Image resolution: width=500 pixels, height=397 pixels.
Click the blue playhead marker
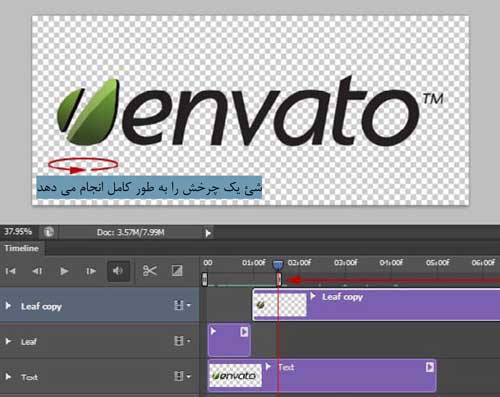pos(278,266)
